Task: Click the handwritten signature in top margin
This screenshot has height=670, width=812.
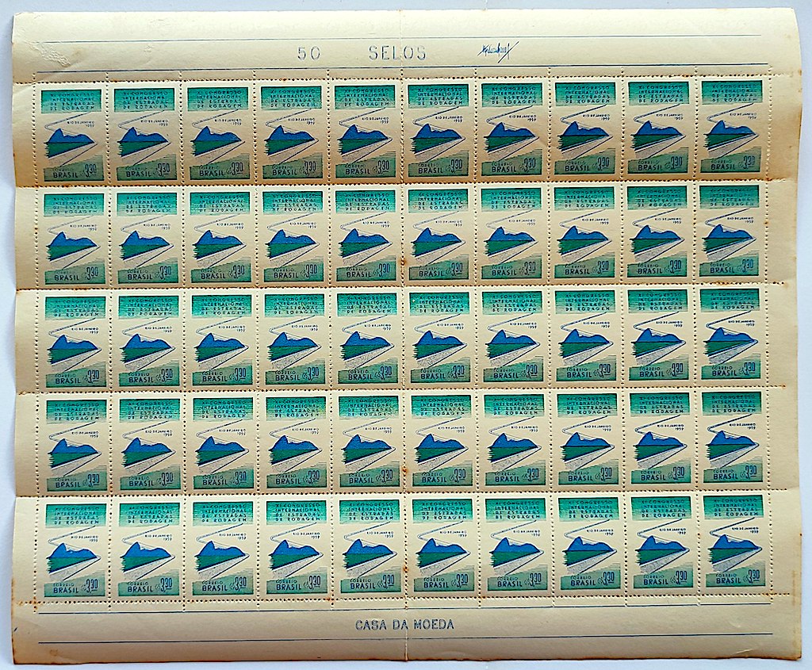Action: [497, 49]
